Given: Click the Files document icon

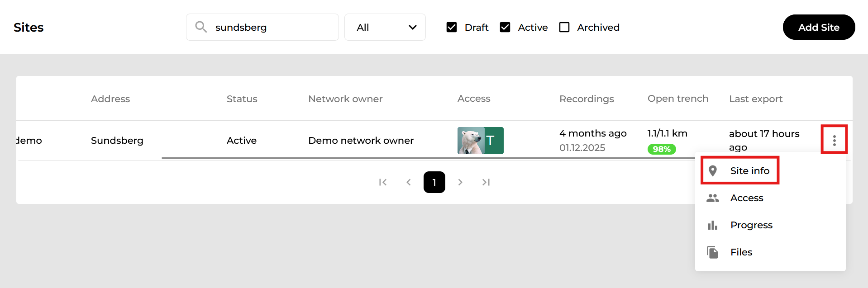Looking at the screenshot, I should tap(713, 252).
